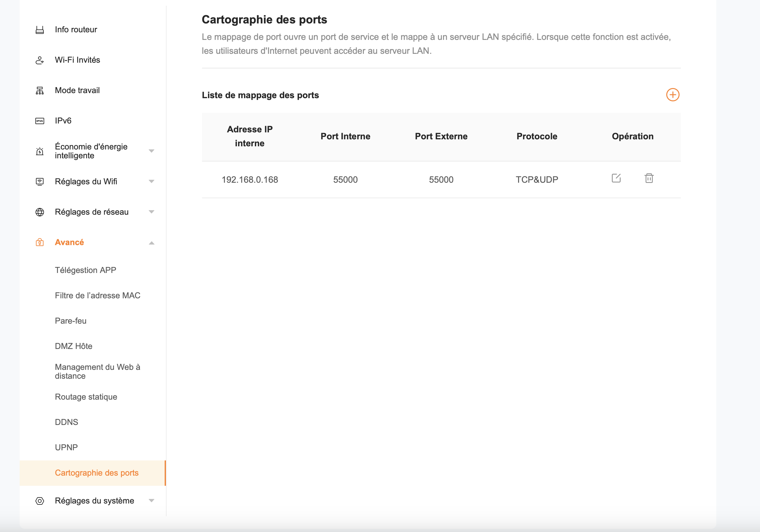The width and height of the screenshot is (760, 532).
Task: Click the Port Interne value 55000
Action: [x=345, y=180]
